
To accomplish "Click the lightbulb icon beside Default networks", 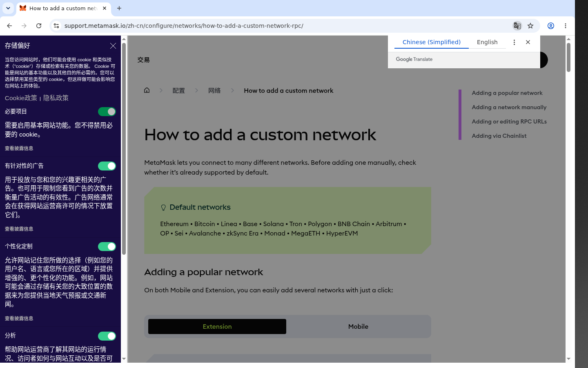I will tap(163, 208).
